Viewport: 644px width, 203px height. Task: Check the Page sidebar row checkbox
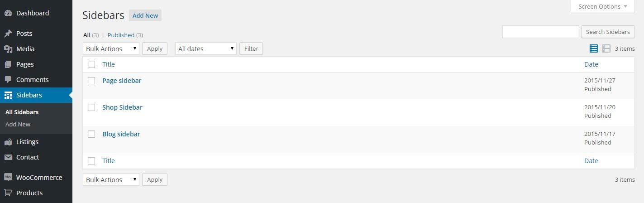point(91,81)
